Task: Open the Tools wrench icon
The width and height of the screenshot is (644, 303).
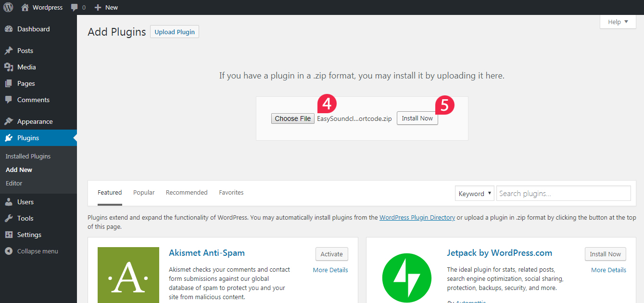Action: click(x=9, y=218)
